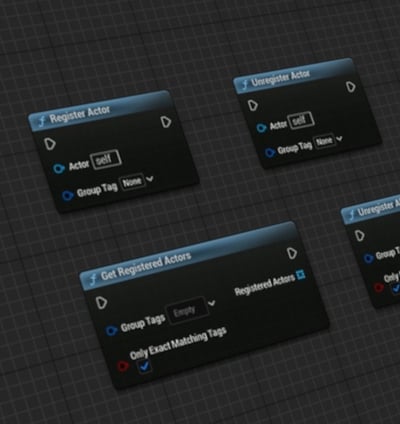Viewport: 400px width, 424px height.
Task: Click function icon on Get Registered Actors header
Action: [x=93, y=279]
